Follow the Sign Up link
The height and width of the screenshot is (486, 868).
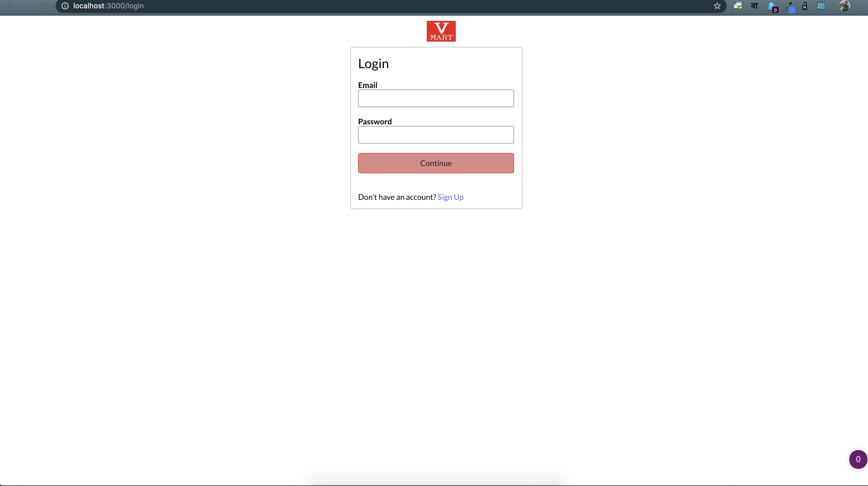click(x=451, y=197)
